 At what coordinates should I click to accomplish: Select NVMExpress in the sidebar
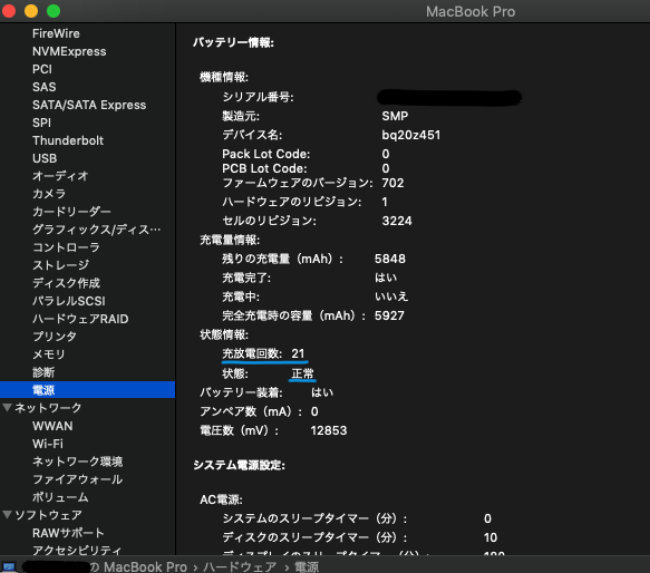[x=69, y=51]
